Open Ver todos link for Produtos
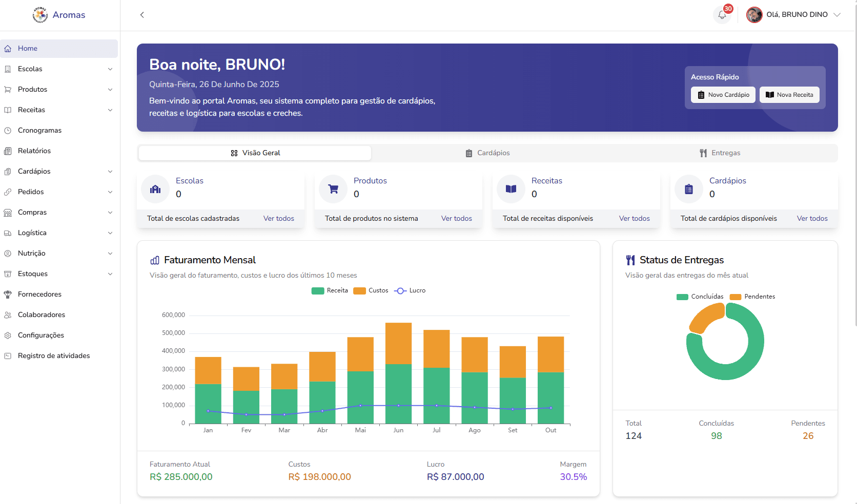This screenshot has width=857, height=504. click(456, 218)
